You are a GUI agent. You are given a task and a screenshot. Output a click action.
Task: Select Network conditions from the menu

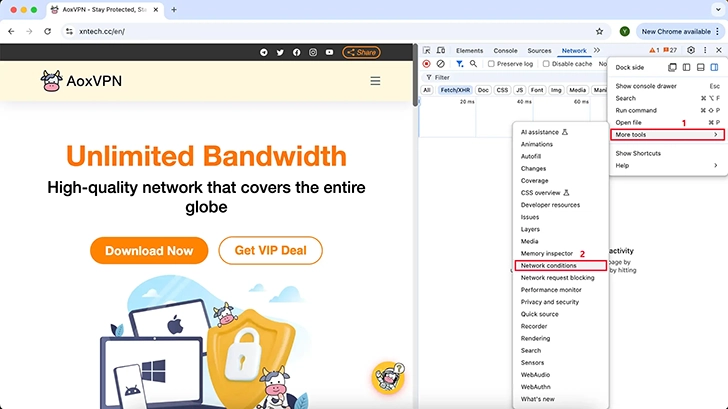549,266
